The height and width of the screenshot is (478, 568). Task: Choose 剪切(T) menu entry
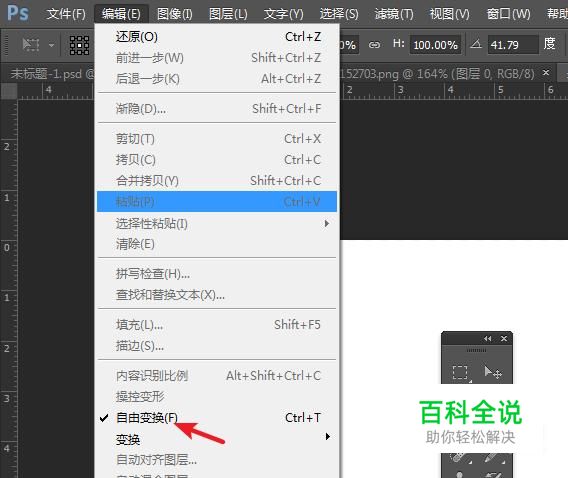[x=217, y=139]
